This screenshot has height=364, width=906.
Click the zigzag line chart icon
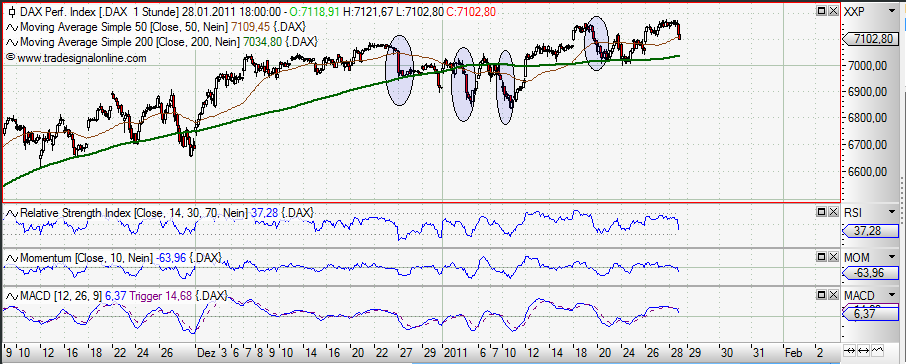tap(878, 351)
